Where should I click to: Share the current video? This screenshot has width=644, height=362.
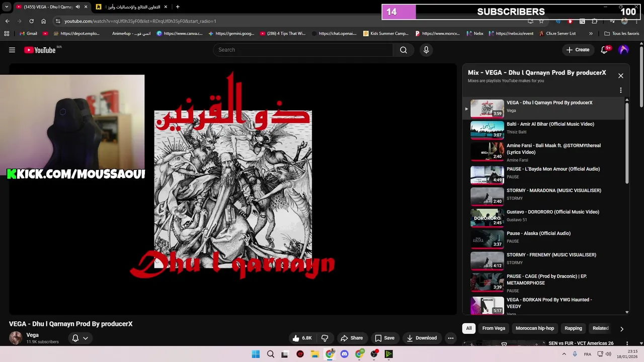click(351, 338)
